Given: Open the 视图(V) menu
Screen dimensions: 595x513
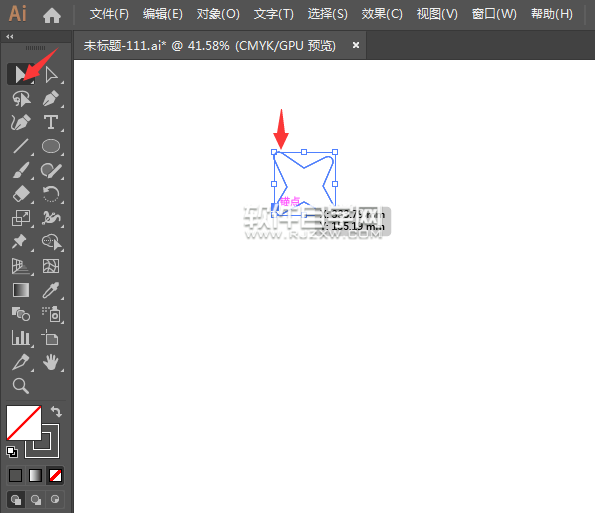Looking at the screenshot, I should [437, 14].
